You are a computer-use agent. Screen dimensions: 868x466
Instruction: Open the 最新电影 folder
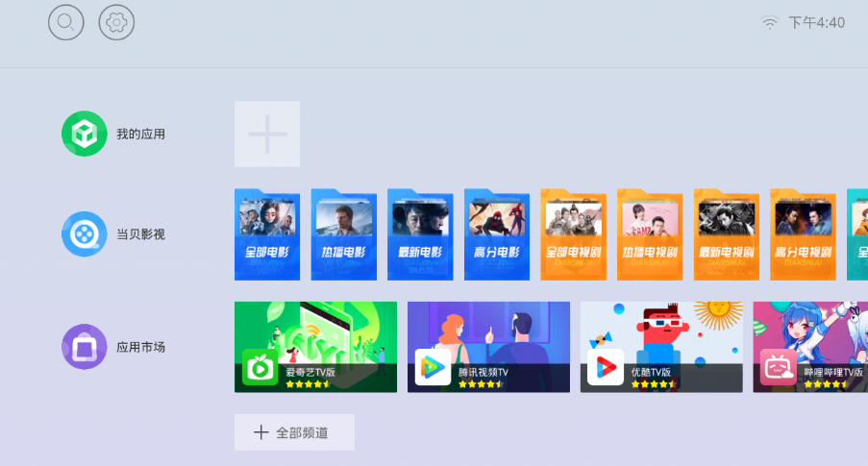pos(420,234)
